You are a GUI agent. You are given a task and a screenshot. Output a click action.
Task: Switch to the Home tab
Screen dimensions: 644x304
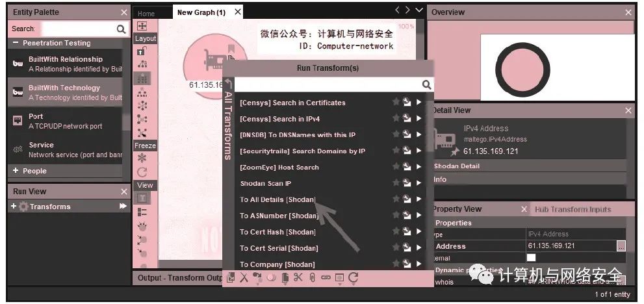[x=146, y=14]
